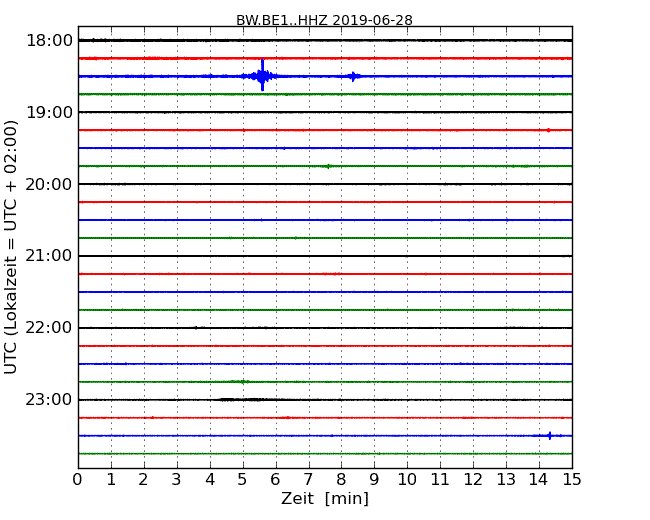Viewport: 650px width, 520px height.
Task: Click the 22:00 time label
Action: (49, 328)
